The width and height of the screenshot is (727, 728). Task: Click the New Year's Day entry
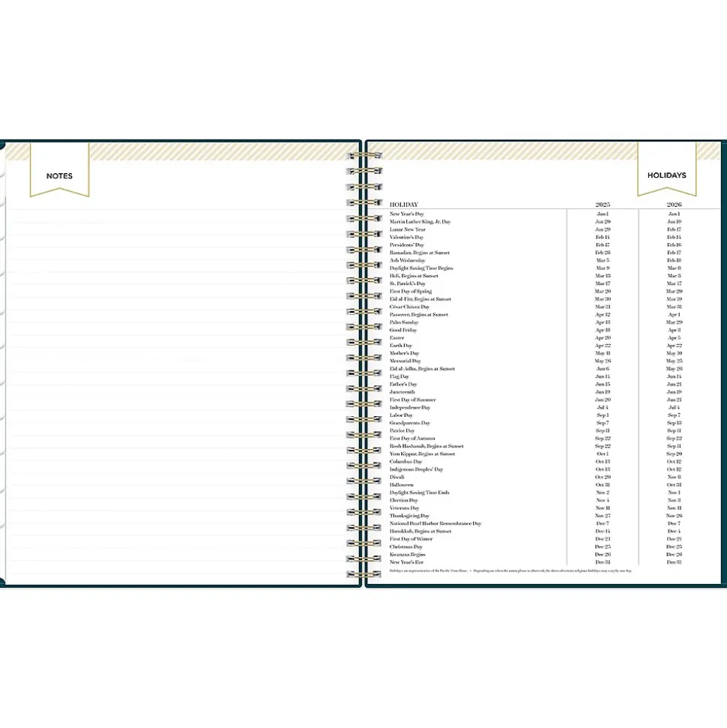tap(406, 214)
